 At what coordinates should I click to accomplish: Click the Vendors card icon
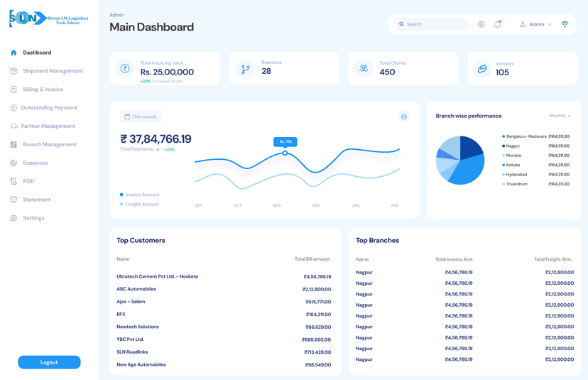click(x=482, y=69)
